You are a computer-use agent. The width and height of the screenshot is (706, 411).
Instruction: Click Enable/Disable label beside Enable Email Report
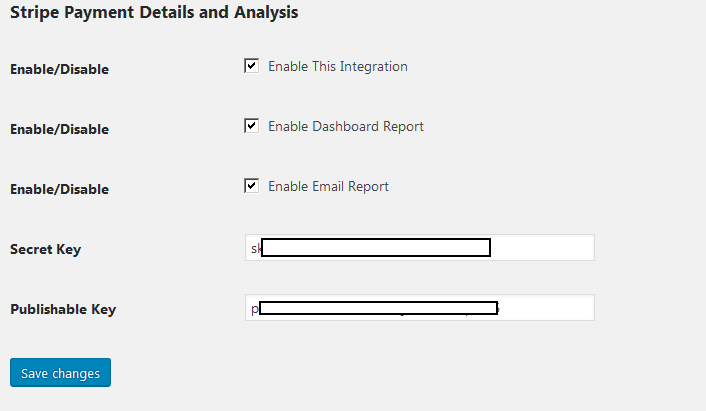point(59,189)
